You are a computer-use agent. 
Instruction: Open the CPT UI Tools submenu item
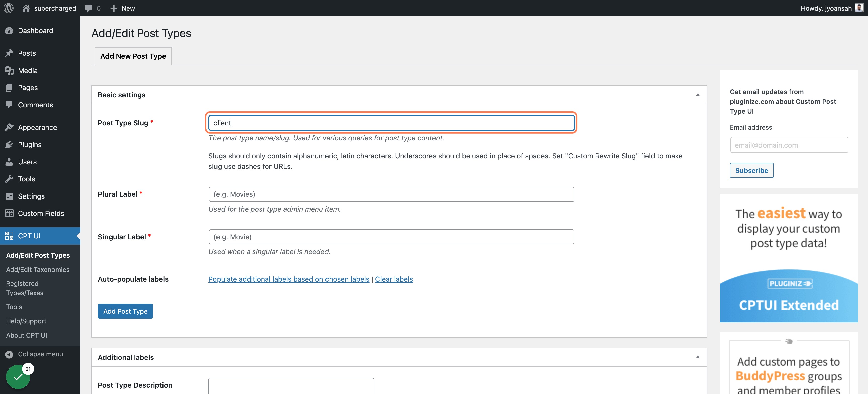pyautogui.click(x=14, y=307)
